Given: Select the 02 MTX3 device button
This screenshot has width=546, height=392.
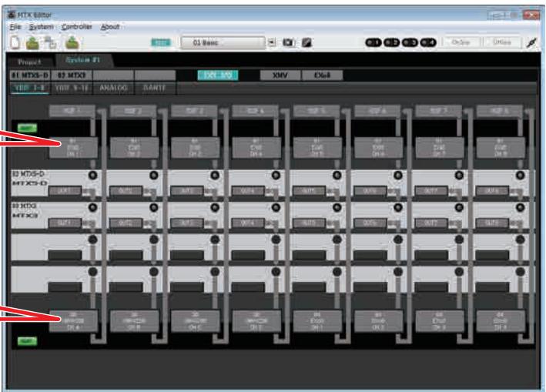Looking at the screenshot, I should (72, 75).
